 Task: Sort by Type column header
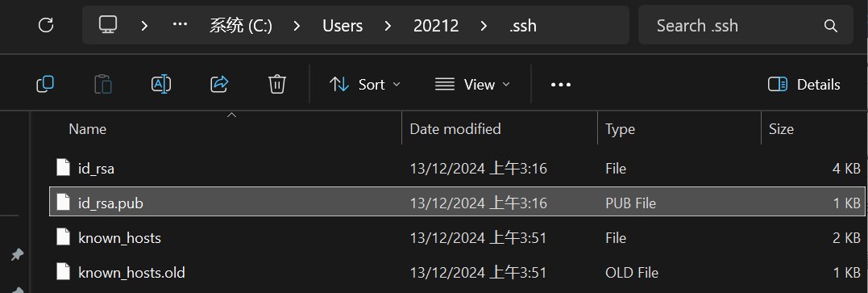[620, 129]
